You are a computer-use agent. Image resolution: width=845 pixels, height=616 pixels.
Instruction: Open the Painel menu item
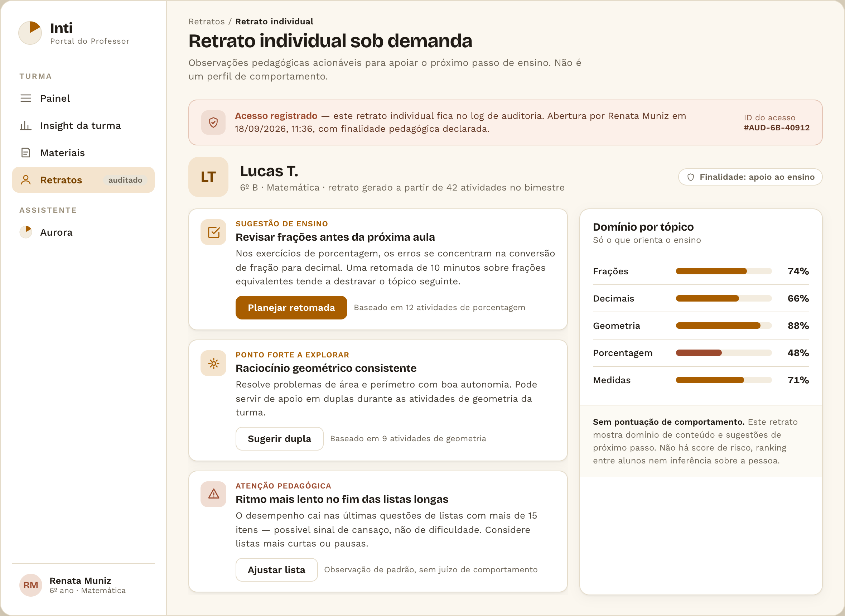(83, 98)
